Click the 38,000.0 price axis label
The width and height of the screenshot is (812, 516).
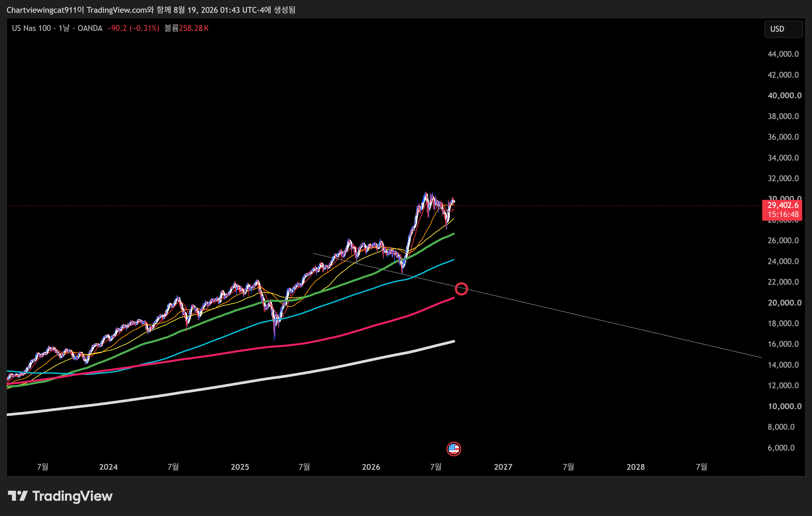[783, 116]
